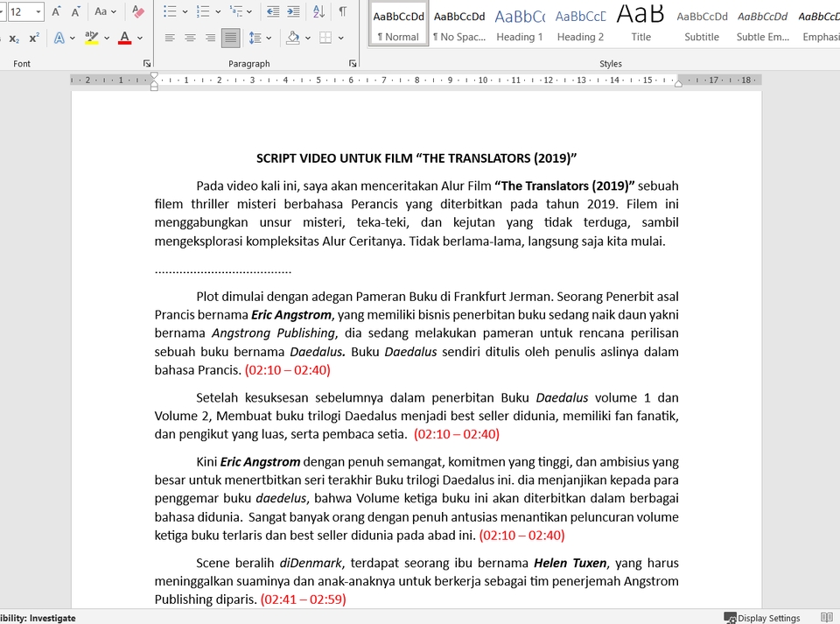Click the bold name "Helen Tuxen"

(570, 563)
